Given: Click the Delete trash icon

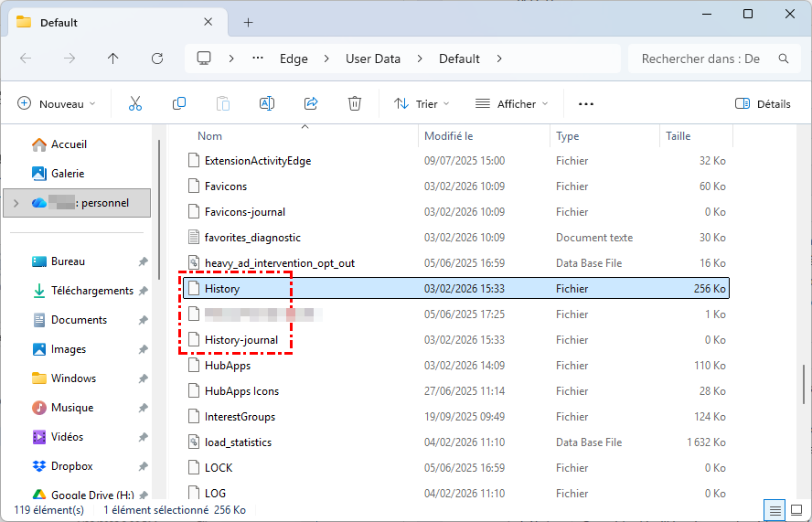Looking at the screenshot, I should click(355, 103).
